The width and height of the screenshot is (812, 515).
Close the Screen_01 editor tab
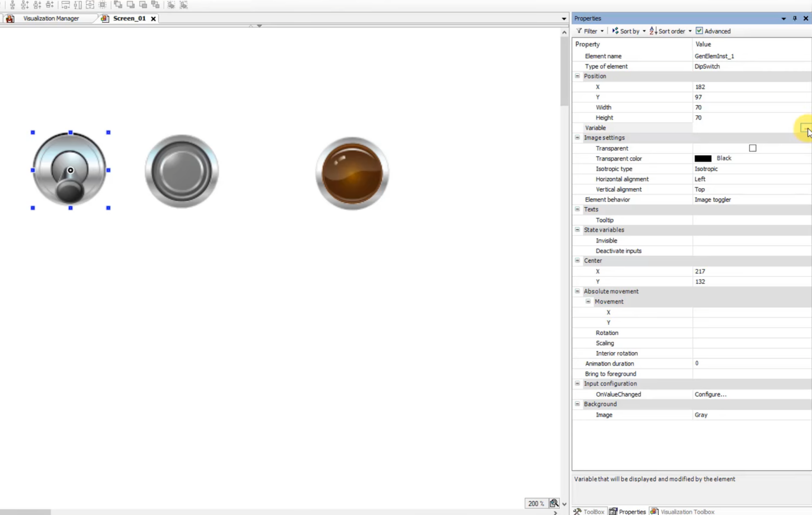tap(153, 18)
